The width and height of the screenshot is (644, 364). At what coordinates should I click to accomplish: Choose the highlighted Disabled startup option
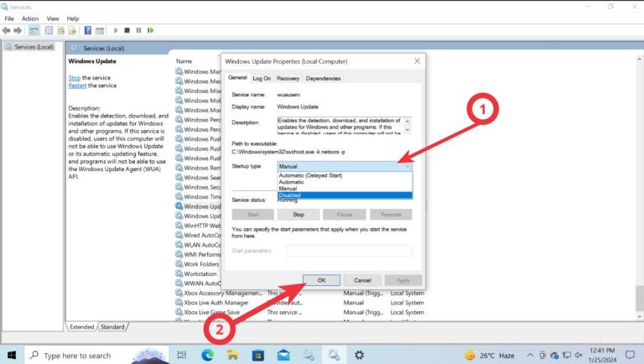(x=345, y=195)
